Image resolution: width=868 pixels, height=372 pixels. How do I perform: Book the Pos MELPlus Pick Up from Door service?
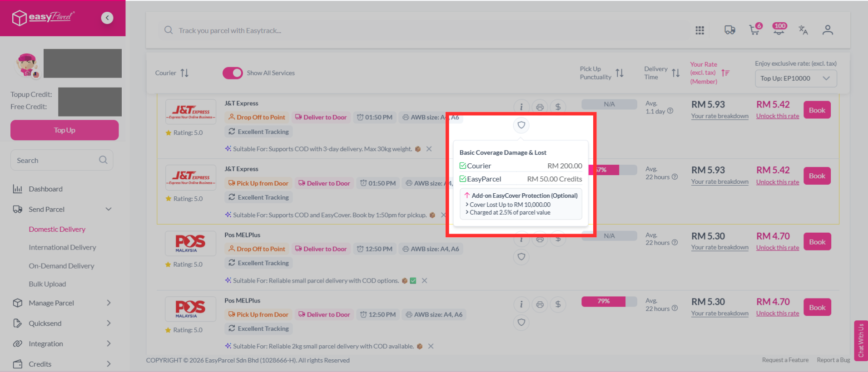(x=817, y=308)
